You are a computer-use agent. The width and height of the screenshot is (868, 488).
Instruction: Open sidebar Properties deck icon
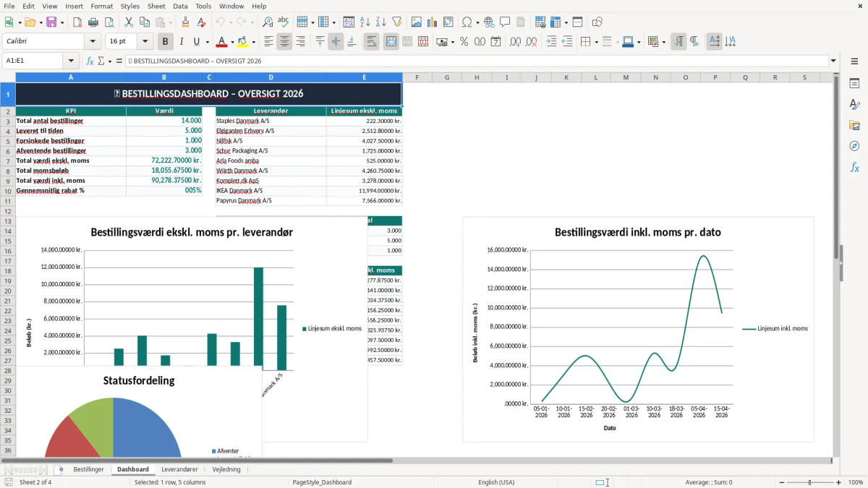point(854,84)
